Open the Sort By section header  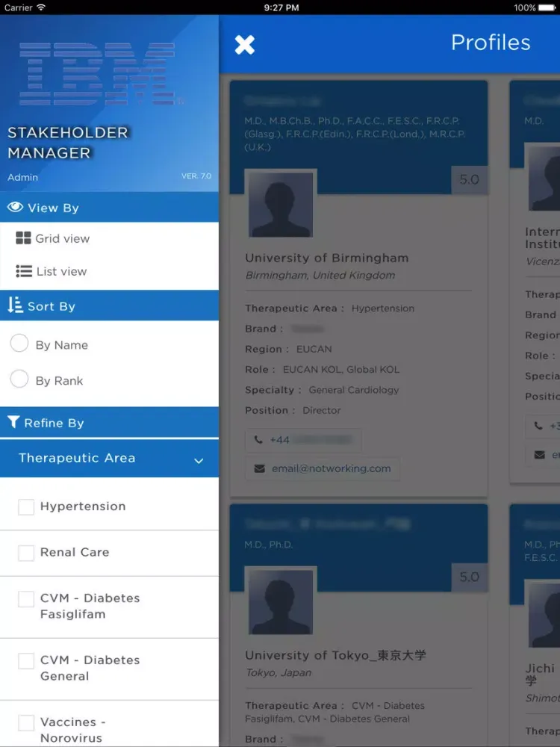[110, 306]
